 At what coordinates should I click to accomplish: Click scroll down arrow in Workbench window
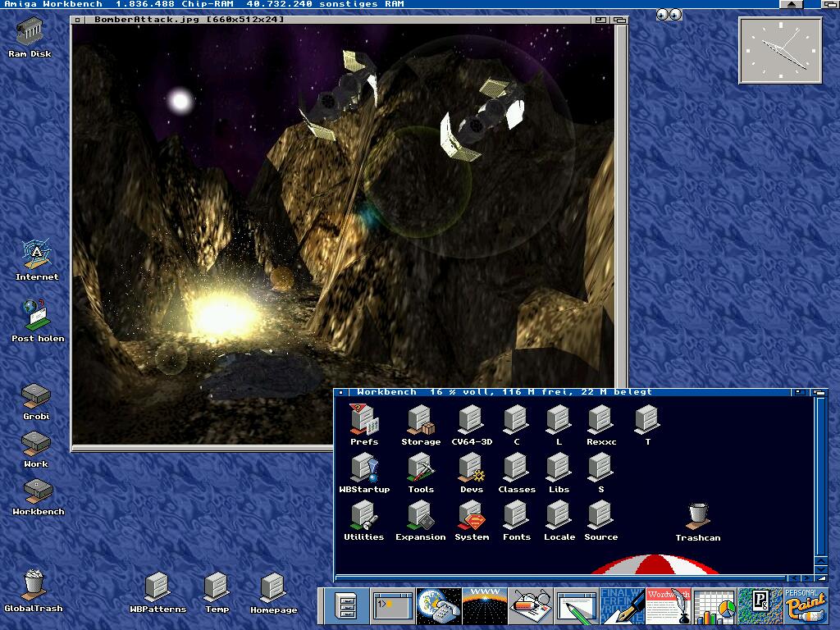point(821,570)
